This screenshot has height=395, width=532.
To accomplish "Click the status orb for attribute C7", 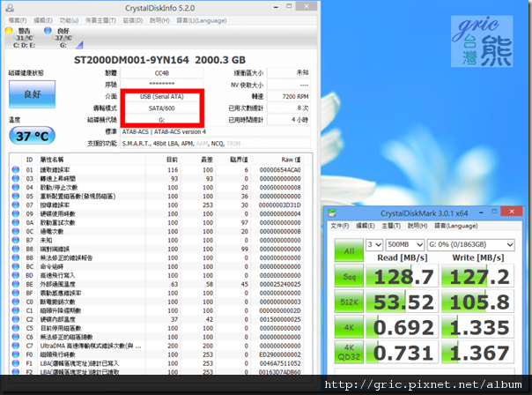I will click(x=16, y=346).
